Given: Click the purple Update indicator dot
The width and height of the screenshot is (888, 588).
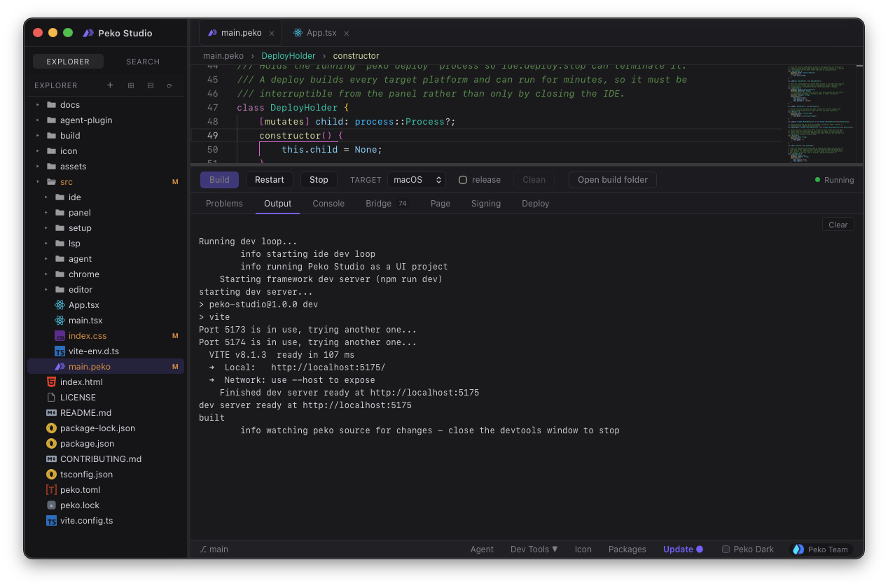Looking at the screenshot, I should click(700, 549).
